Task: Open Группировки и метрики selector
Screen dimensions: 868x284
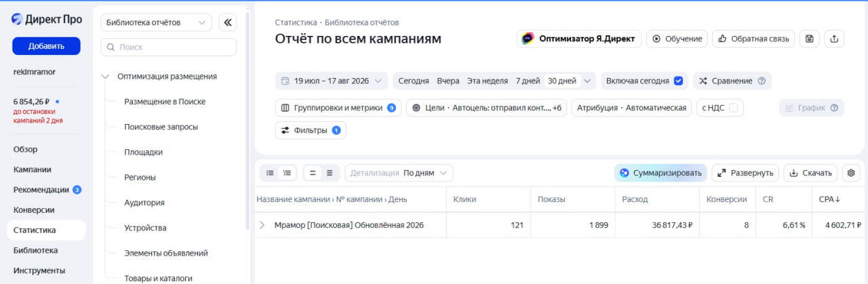Action: pos(338,108)
